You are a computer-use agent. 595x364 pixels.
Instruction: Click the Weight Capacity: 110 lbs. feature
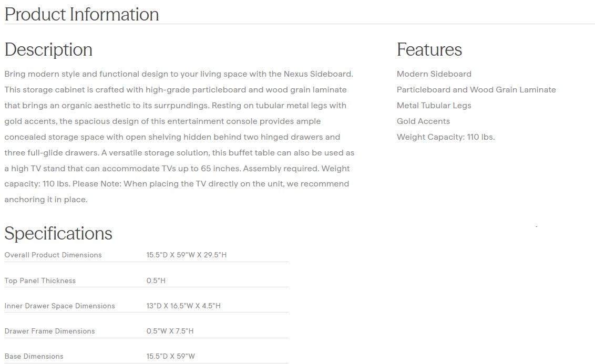(x=445, y=137)
